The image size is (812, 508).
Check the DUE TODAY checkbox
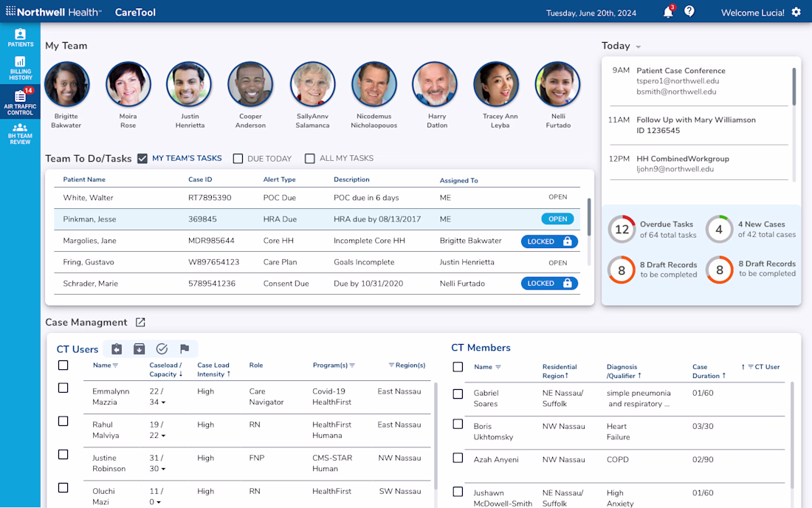tap(238, 159)
